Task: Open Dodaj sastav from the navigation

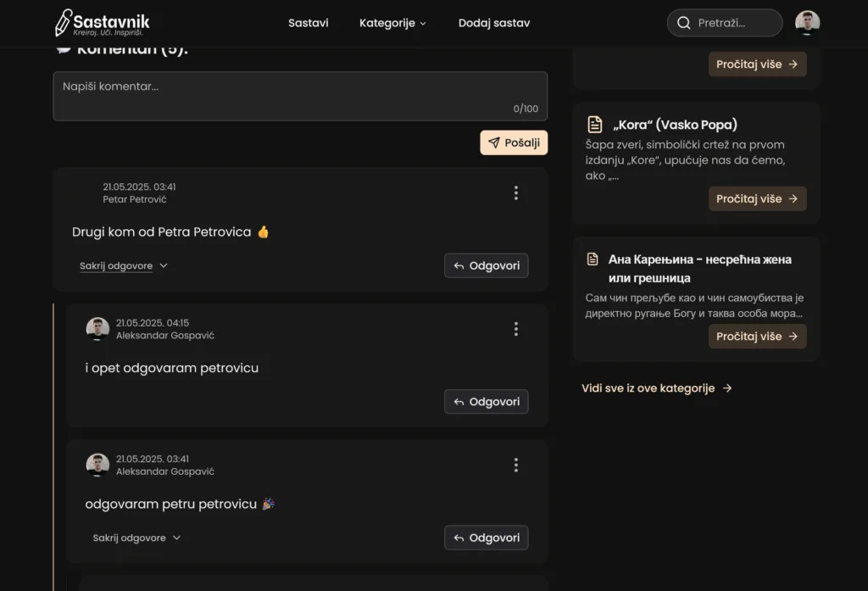Action: pos(493,23)
